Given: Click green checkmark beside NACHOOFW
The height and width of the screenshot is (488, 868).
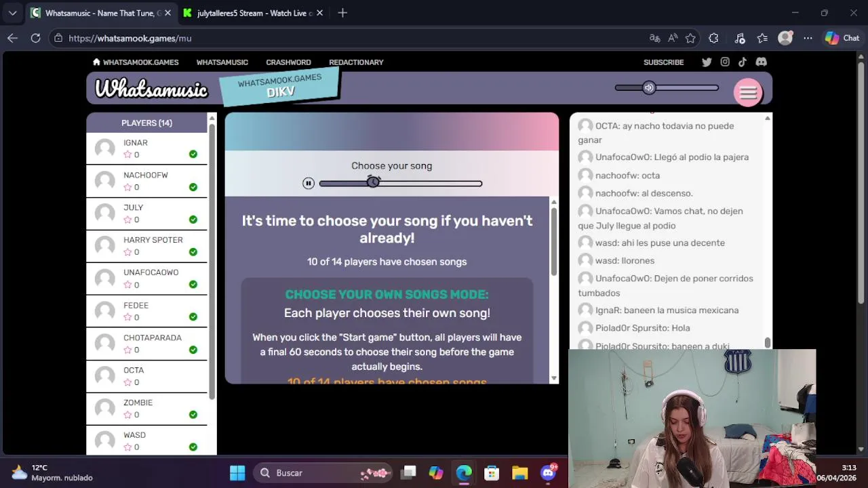Looking at the screenshot, I should (193, 187).
